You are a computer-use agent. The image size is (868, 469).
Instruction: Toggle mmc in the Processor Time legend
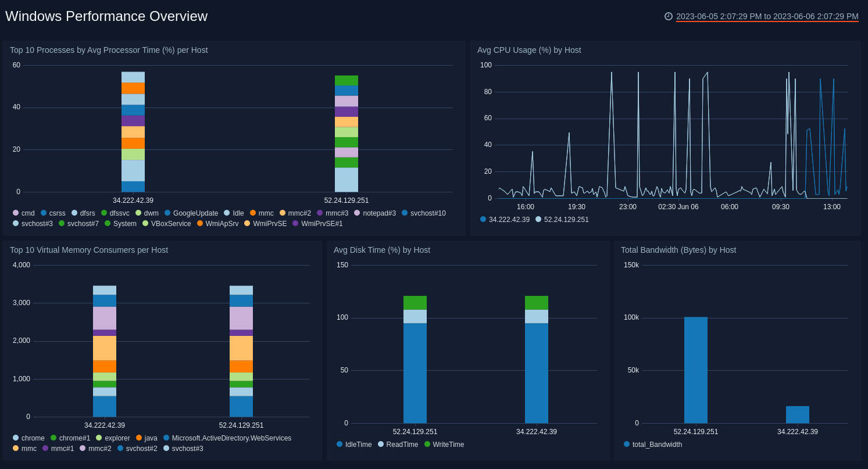point(262,213)
